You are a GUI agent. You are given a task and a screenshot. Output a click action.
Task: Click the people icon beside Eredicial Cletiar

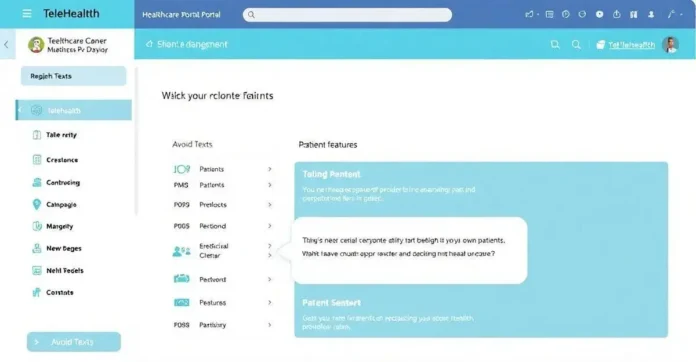tap(181, 252)
